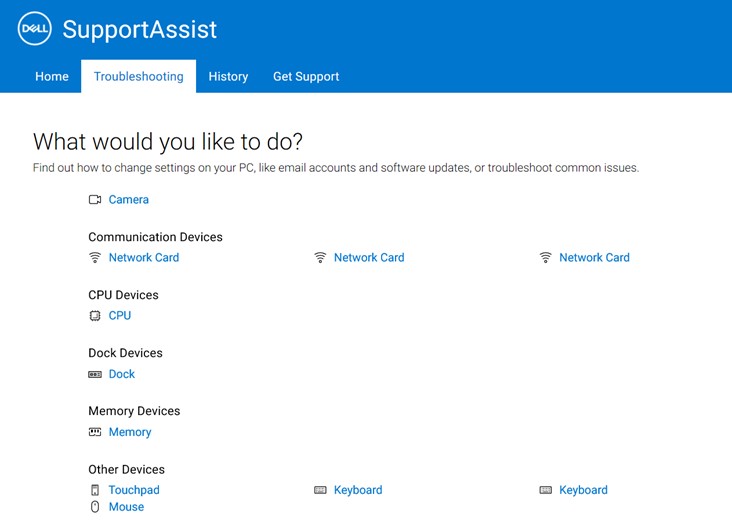Open the rightmost Keyboard link
The height and width of the screenshot is (531, 732).
pyautogui.click(x=584, y=490)
